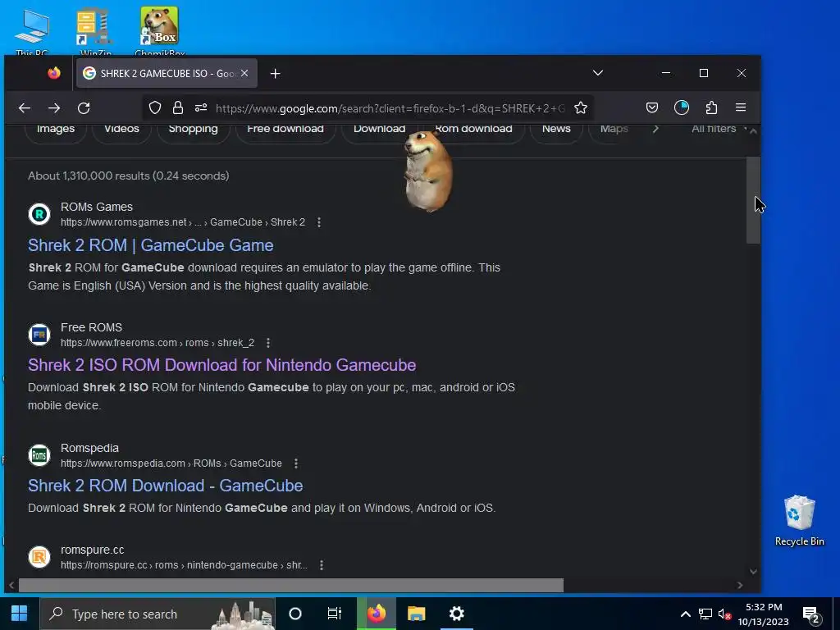
Task: Click the romspure.cc site favicon
Action: point(39,557)
